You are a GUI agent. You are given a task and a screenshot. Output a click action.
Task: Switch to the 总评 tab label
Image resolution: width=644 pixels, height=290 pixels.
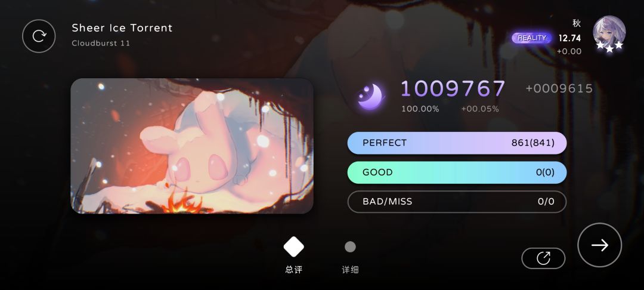pyautogui.click(x=293, y=270)
